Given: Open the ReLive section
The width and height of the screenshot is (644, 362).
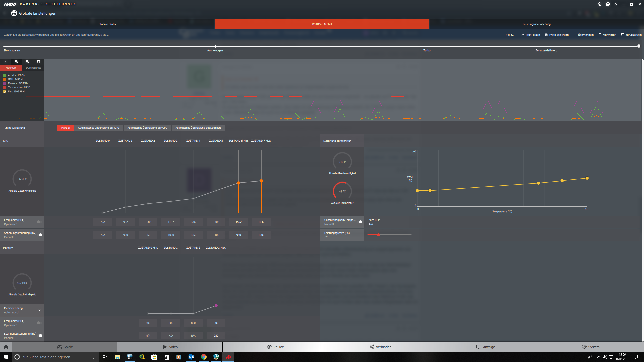Looking at the screenshot, I should point(275,347).
